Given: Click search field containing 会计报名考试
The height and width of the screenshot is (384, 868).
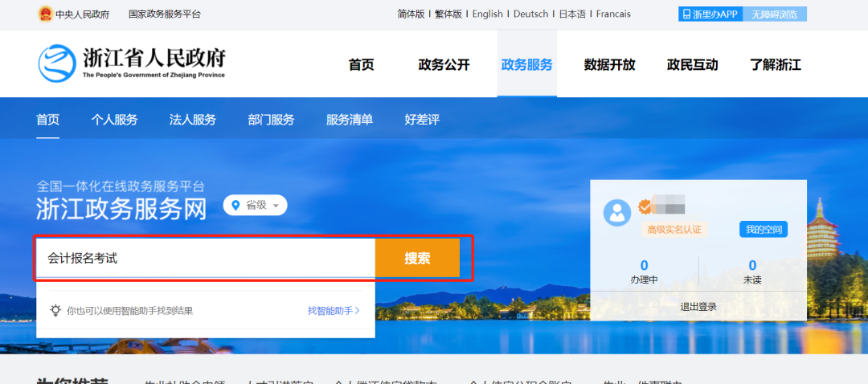Looking at the screenshot, I should click(206, 258).
